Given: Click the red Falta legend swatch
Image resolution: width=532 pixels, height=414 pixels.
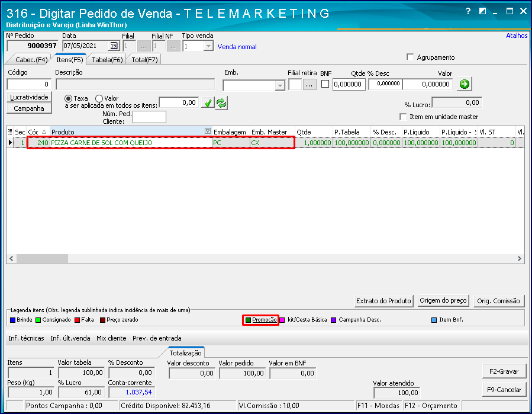Looking at the screenshot, I should click(77, 320).
